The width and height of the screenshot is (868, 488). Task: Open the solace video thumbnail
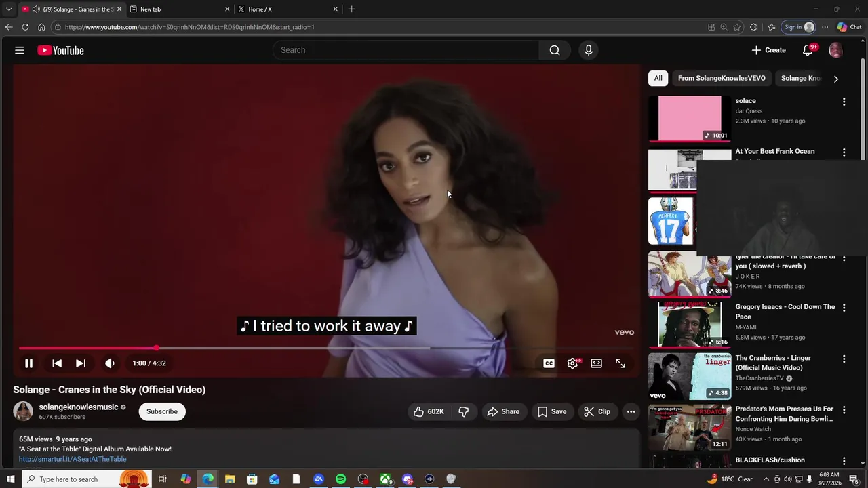690,119
